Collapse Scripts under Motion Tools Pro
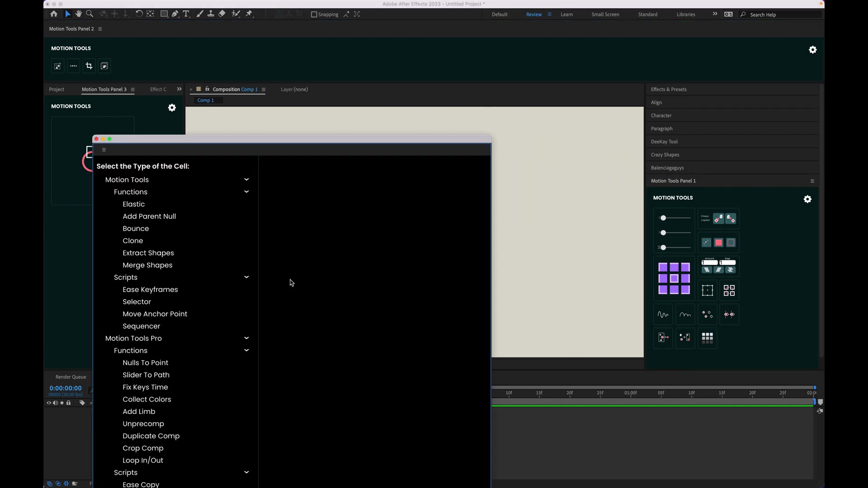Screen dimensions: 868x488 [x=246, y=472]
